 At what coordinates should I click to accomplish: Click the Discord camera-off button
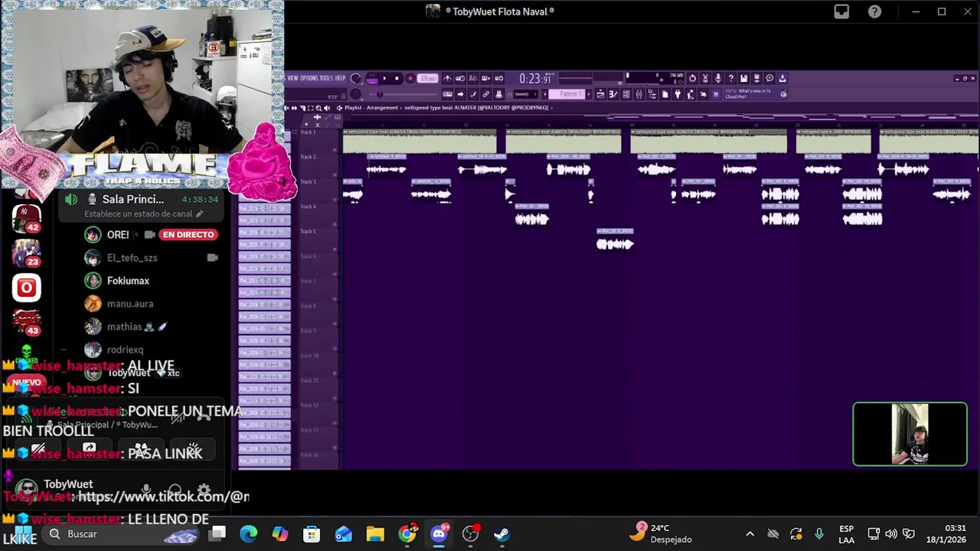(x=38, y=450)
